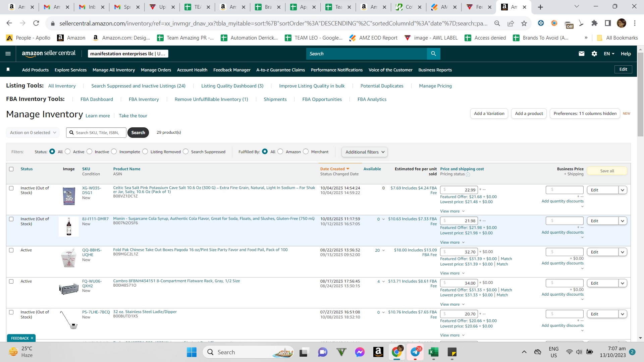Open Business Reports menu

click(x=435, y=70)
